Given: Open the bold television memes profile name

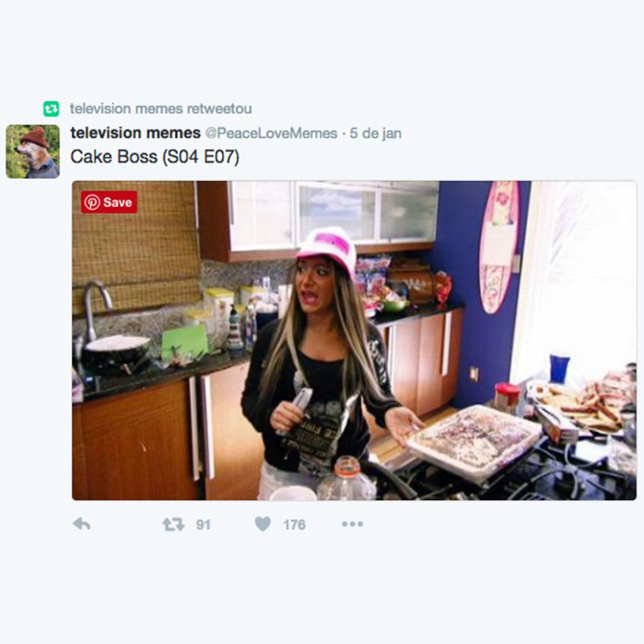Looking at the screenshot, I should tap(136, 133).
